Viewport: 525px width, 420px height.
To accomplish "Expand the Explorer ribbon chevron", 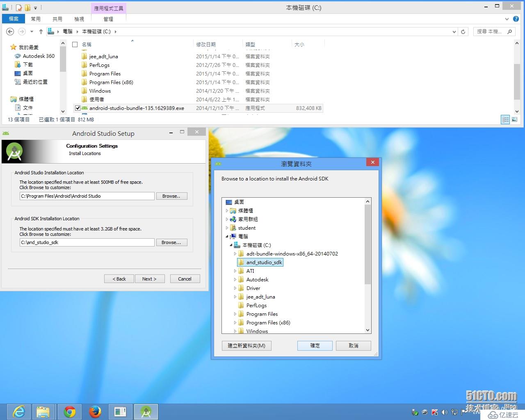I will click(x=507, y=19).
